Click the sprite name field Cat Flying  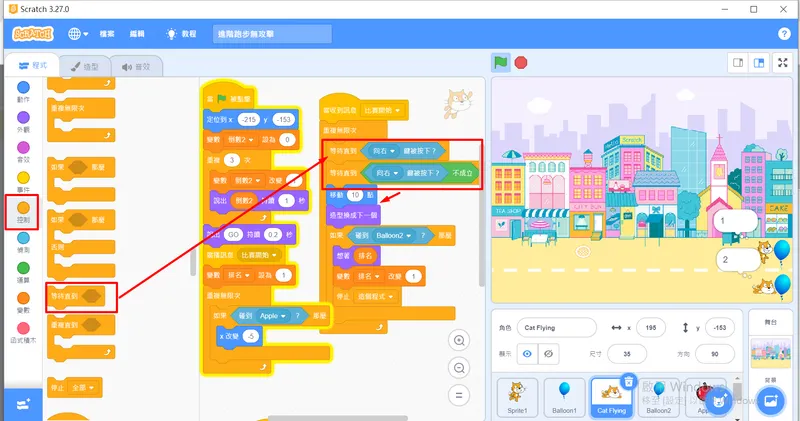(x=557, y=328)
